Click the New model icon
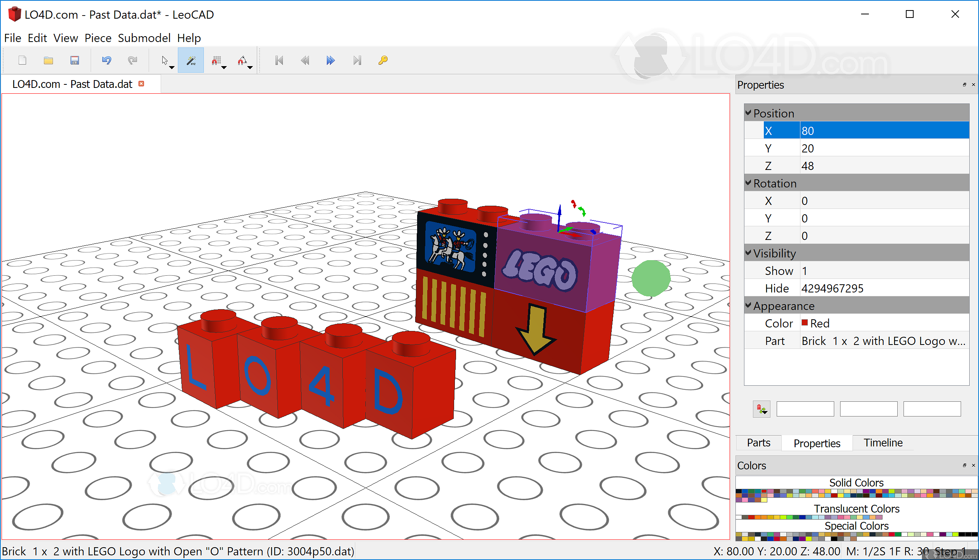The image size is (979, 560). click(22, 60)
